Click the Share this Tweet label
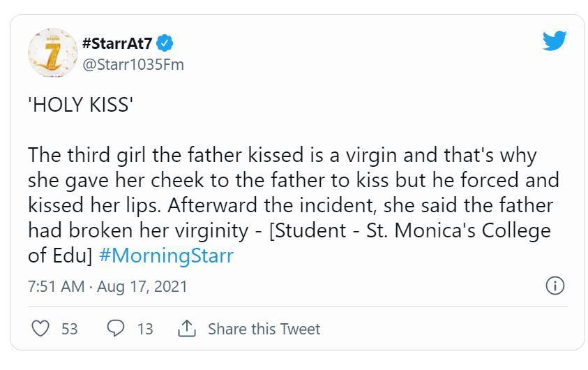Viewport: 588px width, 370px height. 264,329
